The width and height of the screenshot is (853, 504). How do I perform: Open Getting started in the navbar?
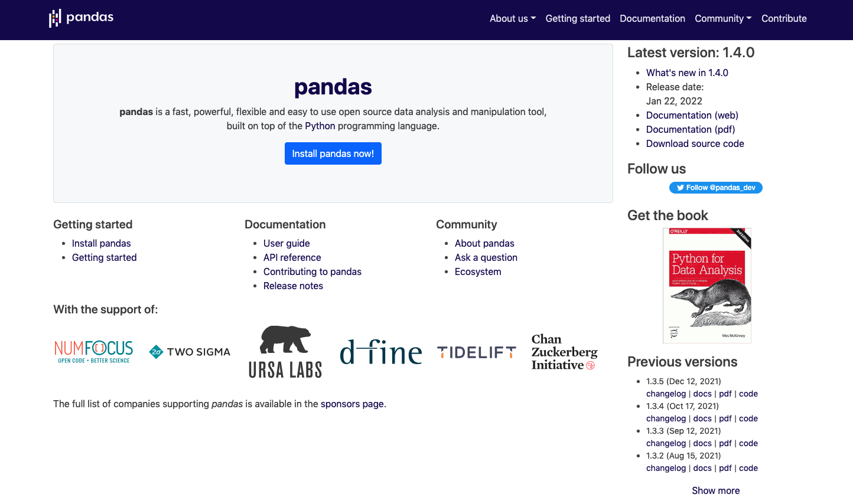pyautogui.click(x=578, y=18)
